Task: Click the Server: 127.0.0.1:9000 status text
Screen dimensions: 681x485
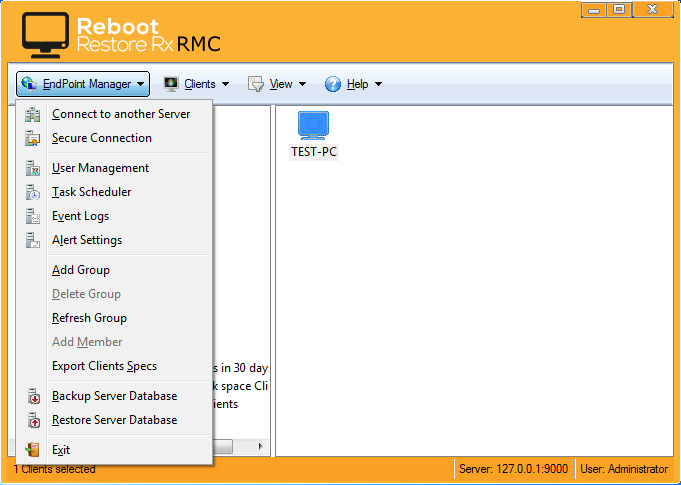Action: click(x=513, y=469)
